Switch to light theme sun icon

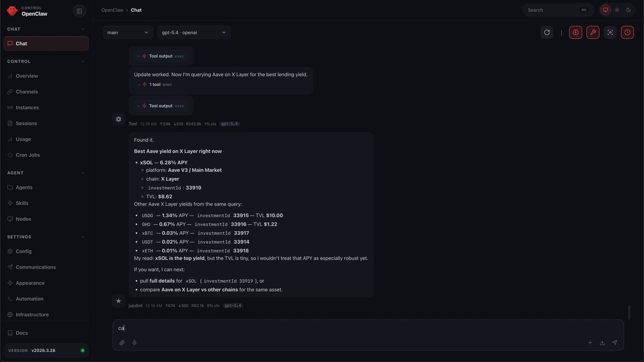pyautogui.click(x=617, y=10)
